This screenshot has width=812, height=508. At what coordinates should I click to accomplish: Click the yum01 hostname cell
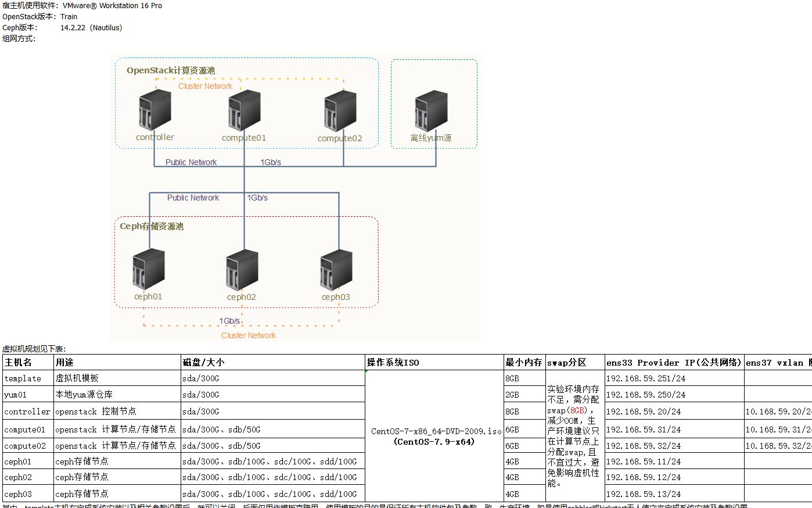(28, 395)
